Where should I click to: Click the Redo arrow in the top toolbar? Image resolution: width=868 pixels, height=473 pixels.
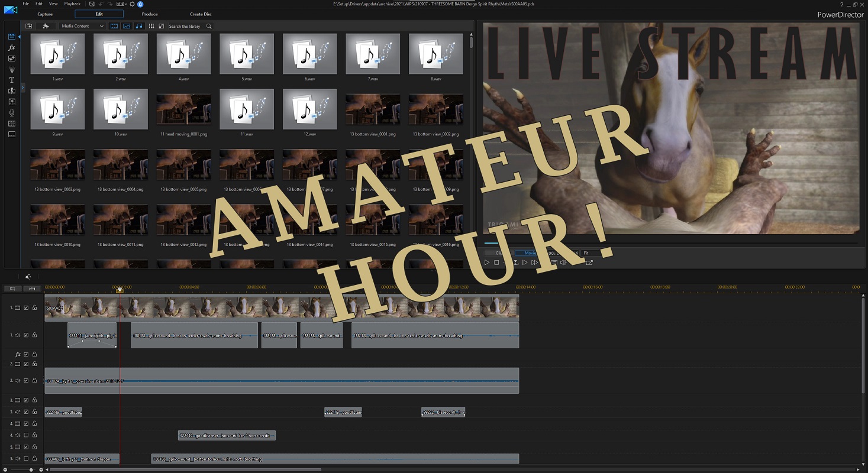(110, 4)
